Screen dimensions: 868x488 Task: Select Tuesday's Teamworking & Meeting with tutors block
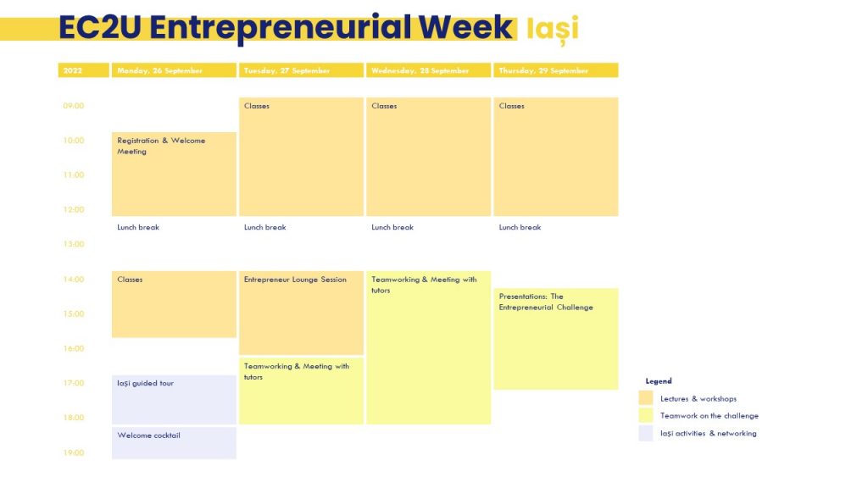pos(301,391)
